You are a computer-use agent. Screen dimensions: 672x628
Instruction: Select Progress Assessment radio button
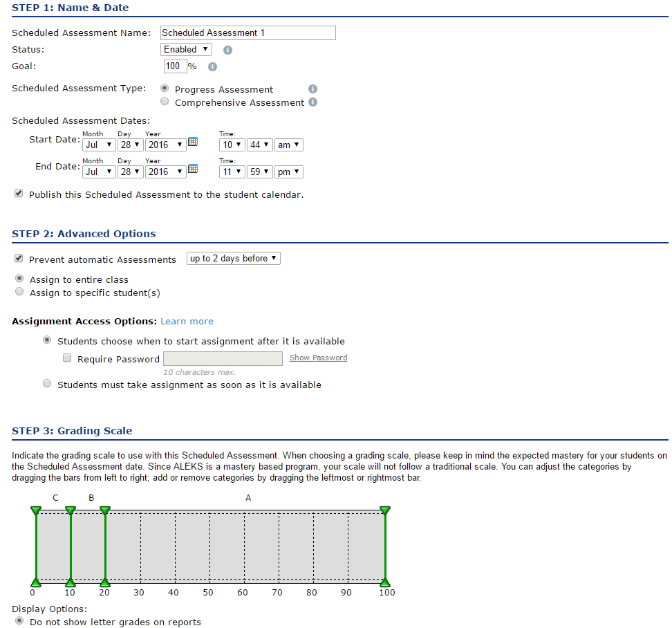coord(165,89)
